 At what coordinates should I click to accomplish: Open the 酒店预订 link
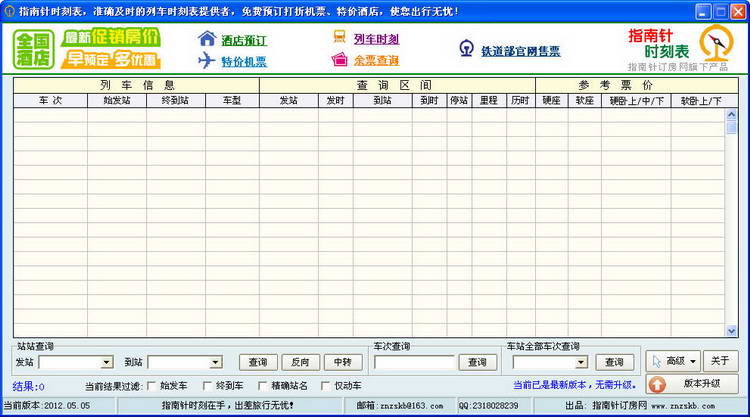244,41
